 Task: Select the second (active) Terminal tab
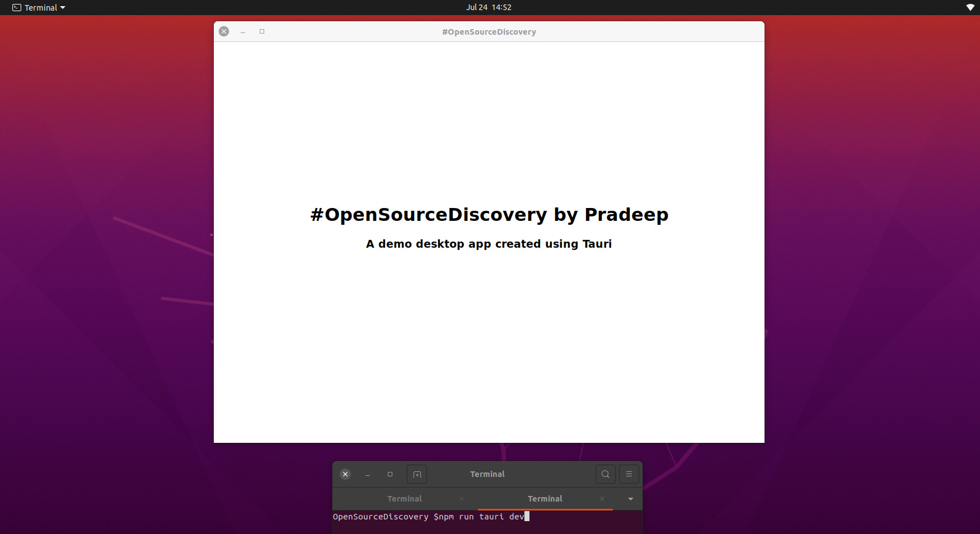pos(545,499)
